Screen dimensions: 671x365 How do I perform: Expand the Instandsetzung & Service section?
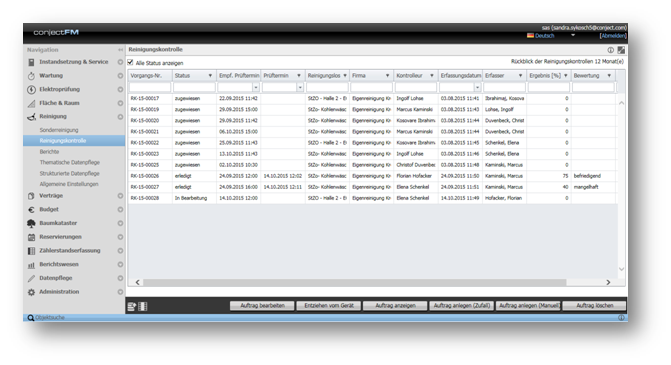tap(120, 62)
